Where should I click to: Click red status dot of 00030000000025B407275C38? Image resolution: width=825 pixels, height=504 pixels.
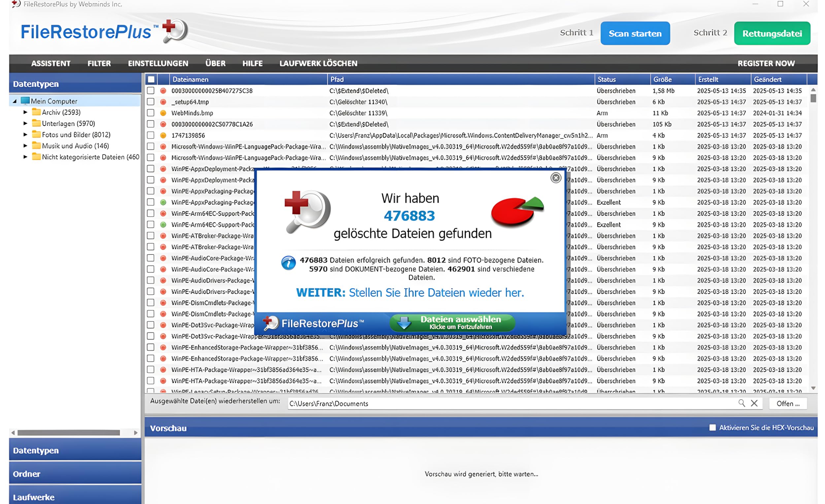click(163, 91)
